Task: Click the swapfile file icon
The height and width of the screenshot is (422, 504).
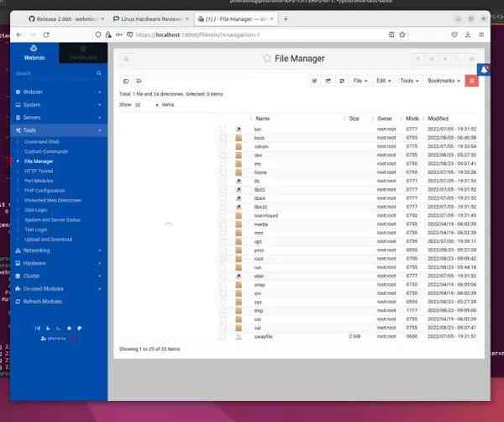Action: tap(239, 336)
